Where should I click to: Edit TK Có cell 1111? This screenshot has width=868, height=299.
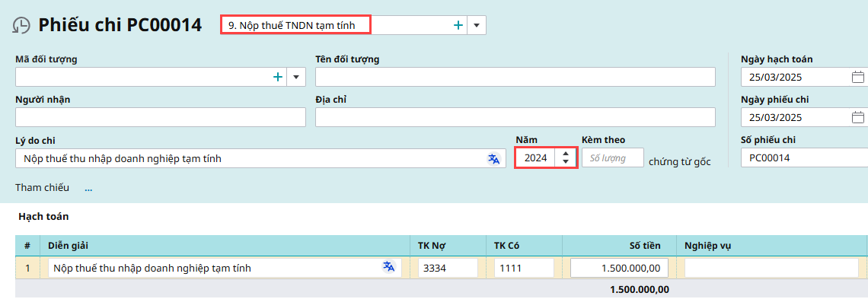pos(524,268)
